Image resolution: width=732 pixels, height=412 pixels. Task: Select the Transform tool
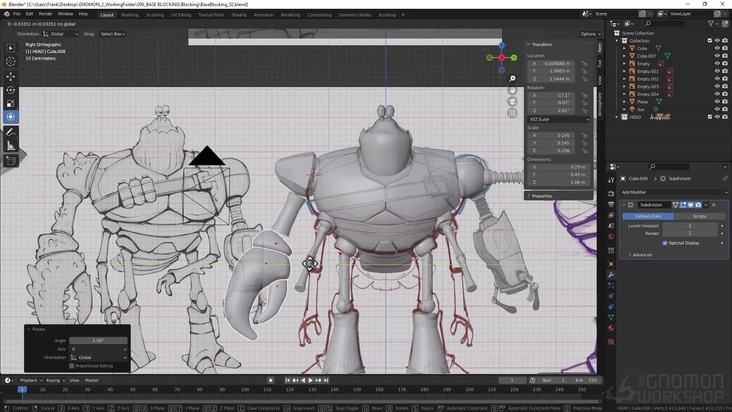click(11, 117)
